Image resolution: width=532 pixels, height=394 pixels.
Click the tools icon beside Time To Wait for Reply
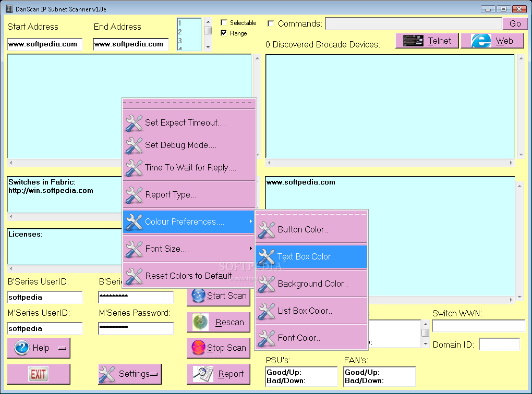[134, 167]
